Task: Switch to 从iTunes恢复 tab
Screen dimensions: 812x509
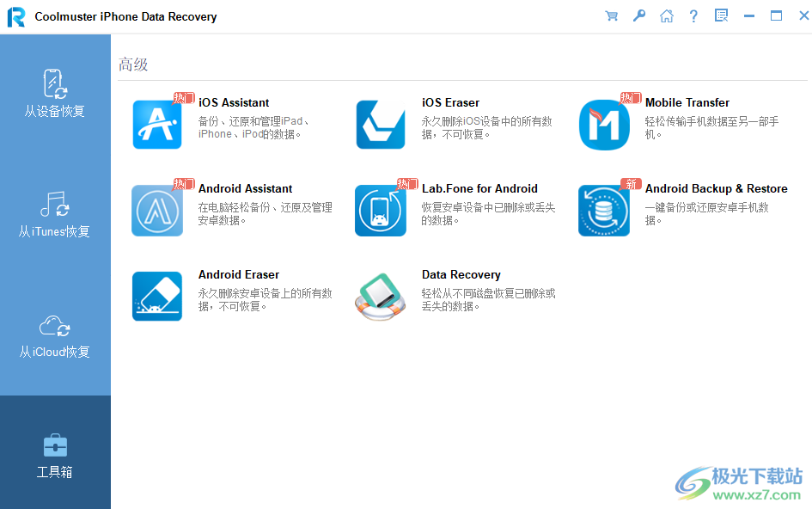Action: point(54,231)
